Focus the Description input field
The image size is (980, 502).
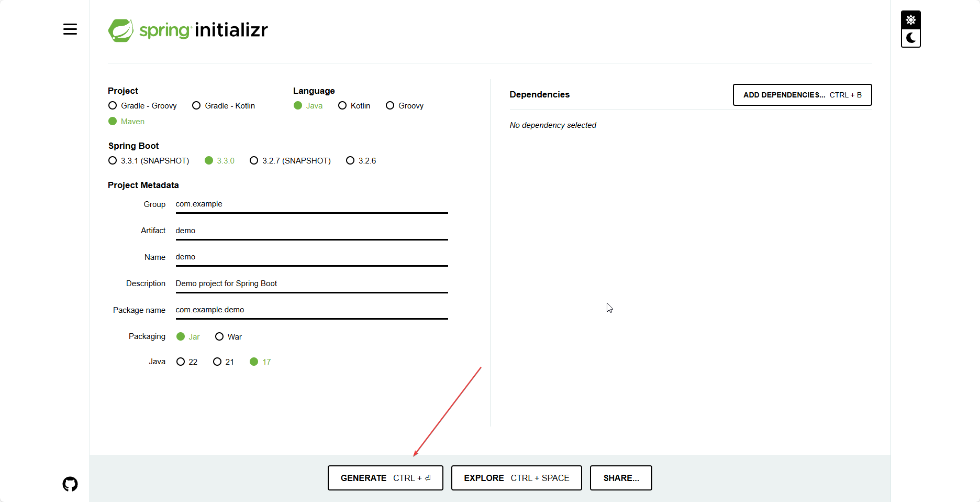pyautogui.click(x=311, y=284)
